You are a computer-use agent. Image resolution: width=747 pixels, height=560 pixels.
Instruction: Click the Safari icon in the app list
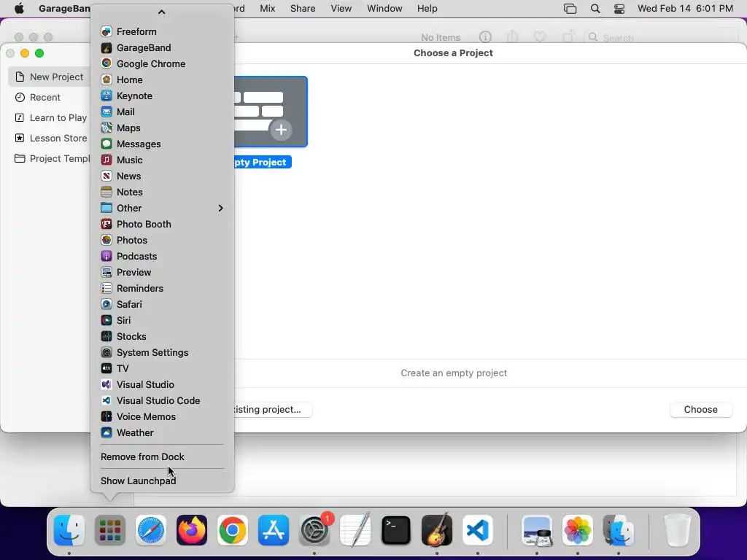(107, 304)
